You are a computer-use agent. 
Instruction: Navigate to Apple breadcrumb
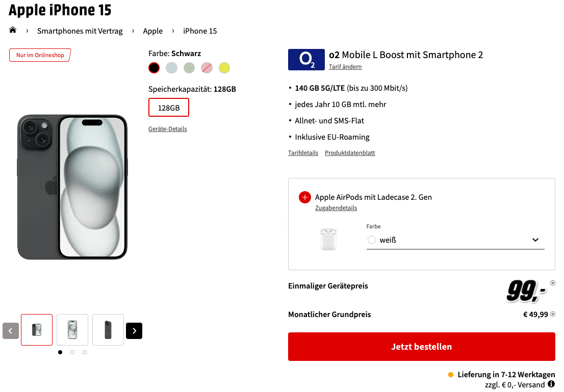click(153, 31)
